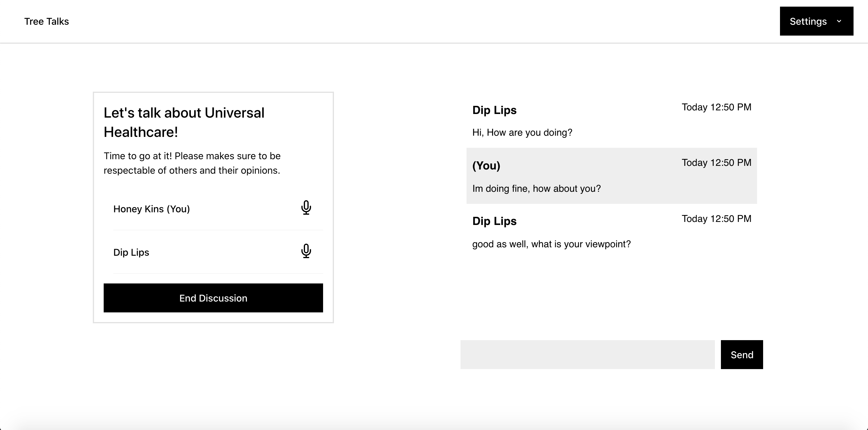Screen dimensions: 868x430
Task: Click the timestamp on the viewpoint message
Action: (716, 219)
